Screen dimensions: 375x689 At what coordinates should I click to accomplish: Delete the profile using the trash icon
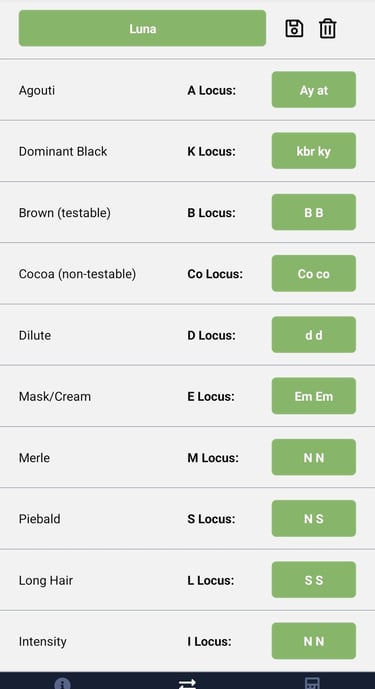click(x=328, y=29)
